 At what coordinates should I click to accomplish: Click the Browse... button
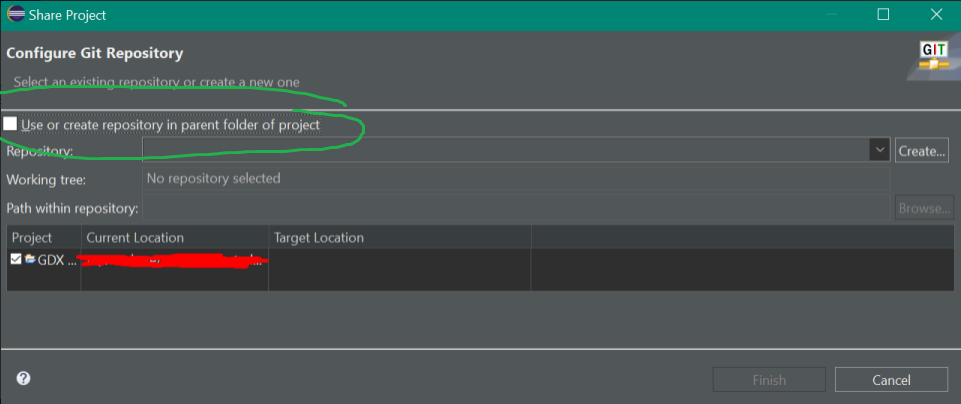[924, 208]
